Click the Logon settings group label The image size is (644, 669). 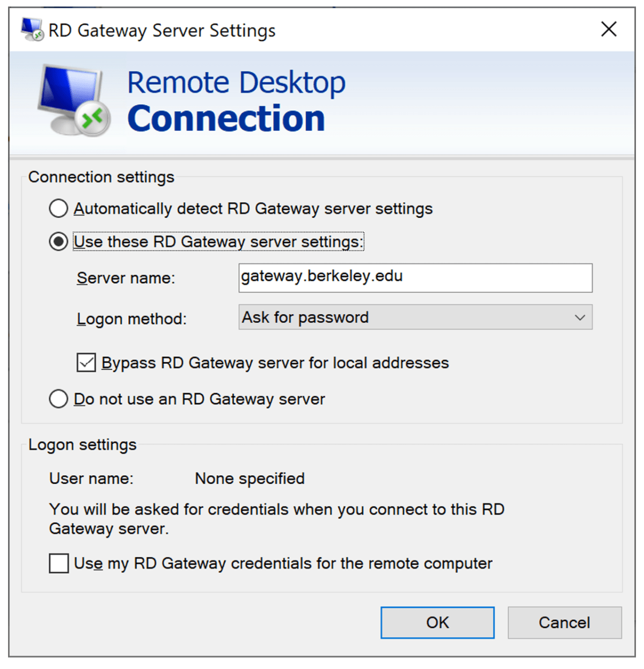[x=83, y=445]
